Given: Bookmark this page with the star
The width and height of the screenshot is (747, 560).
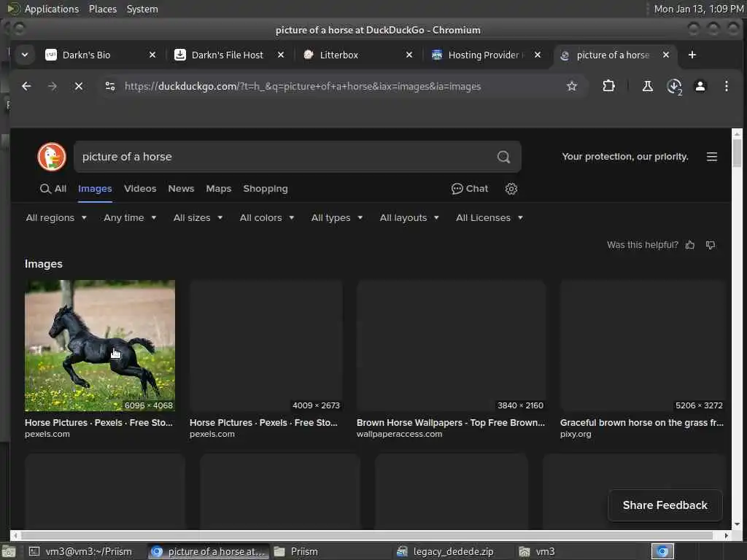Looking at the screenshot, I should click(572, 86).
